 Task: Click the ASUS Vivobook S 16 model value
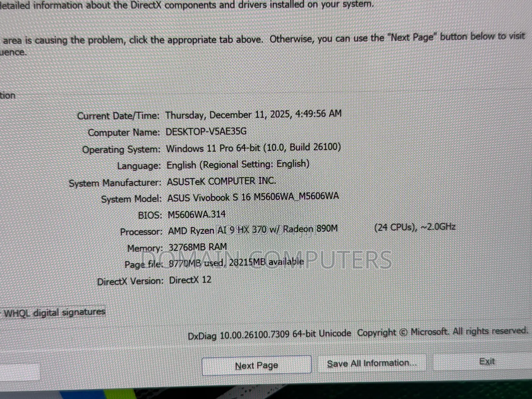pos(253,197)
